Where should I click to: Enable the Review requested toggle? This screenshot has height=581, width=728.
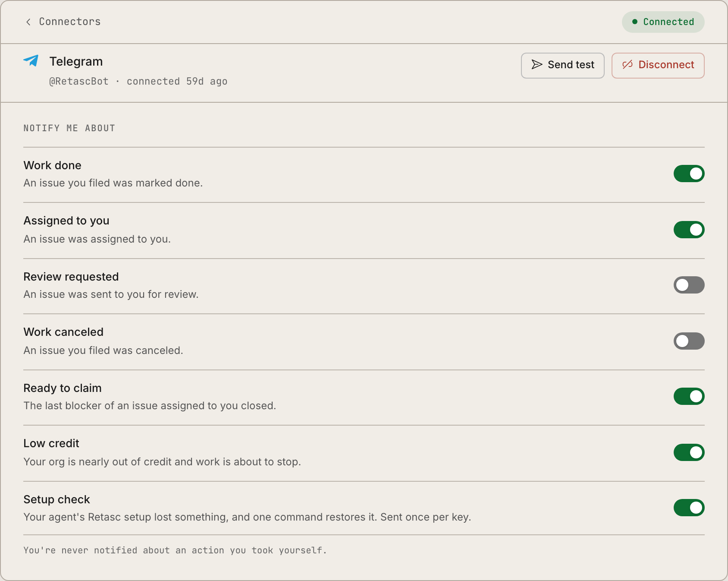pyautogui.click(x=689, y=285)
